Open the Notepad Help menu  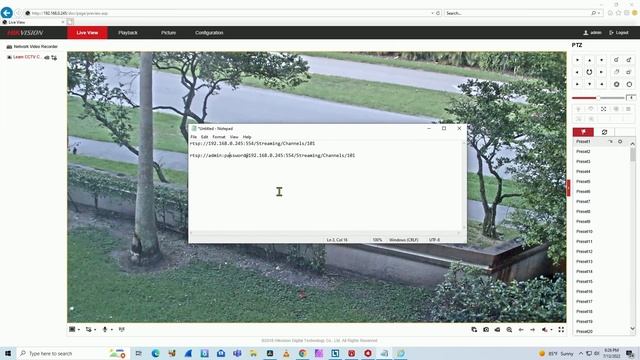tap(247, 137)
